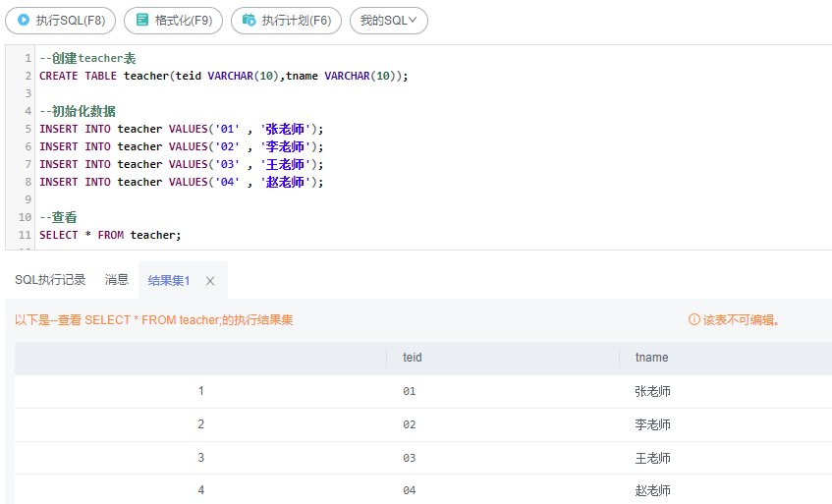Viewport: 832px width, 504px height.
Task: Click the orange info icon beside 该表不可编辑
Action: [x=693, y=320]
